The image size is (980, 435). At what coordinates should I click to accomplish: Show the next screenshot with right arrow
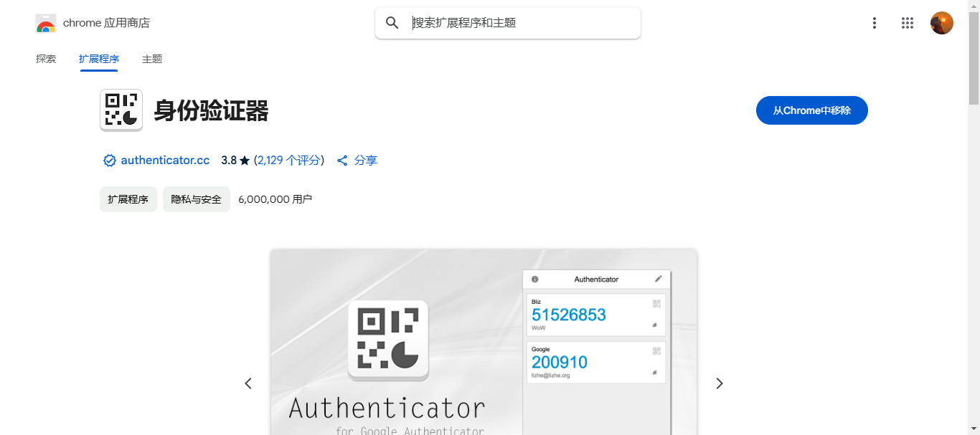(x=720, y=383)
